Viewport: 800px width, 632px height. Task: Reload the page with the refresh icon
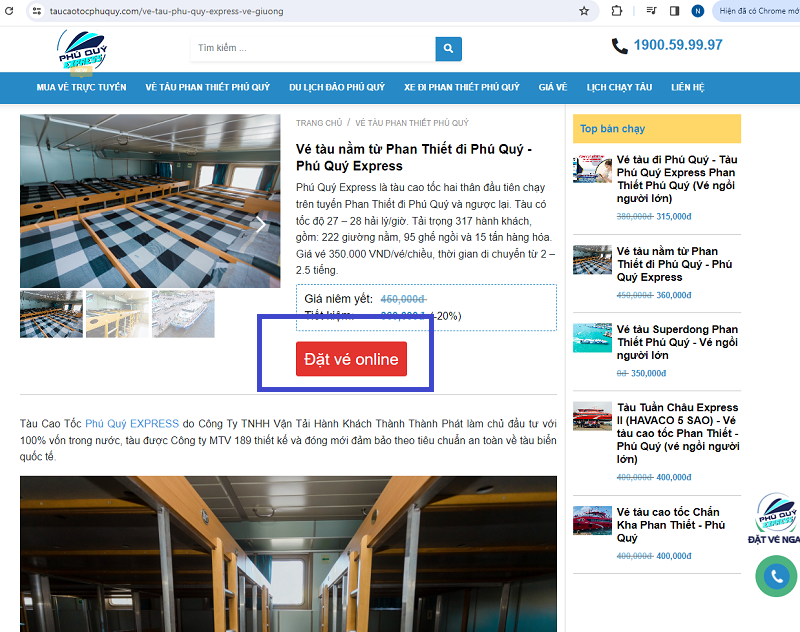[9, 11]
